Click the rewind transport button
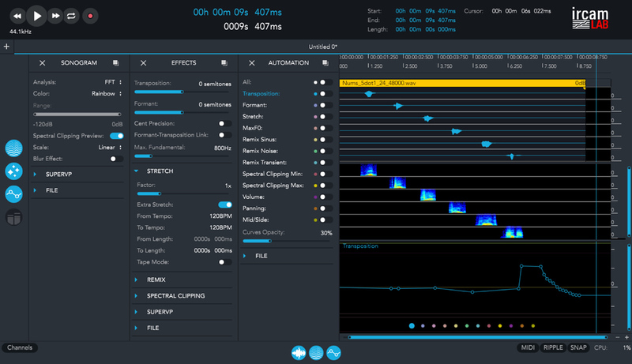This screenshot has height=364, width=632. point(17,15)
